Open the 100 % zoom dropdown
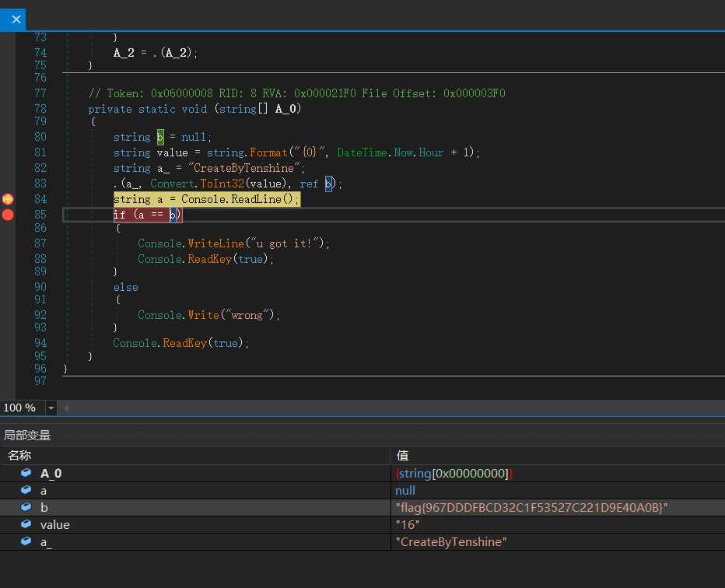This screenshot has width=725, height=588. [x=51, y=408]
